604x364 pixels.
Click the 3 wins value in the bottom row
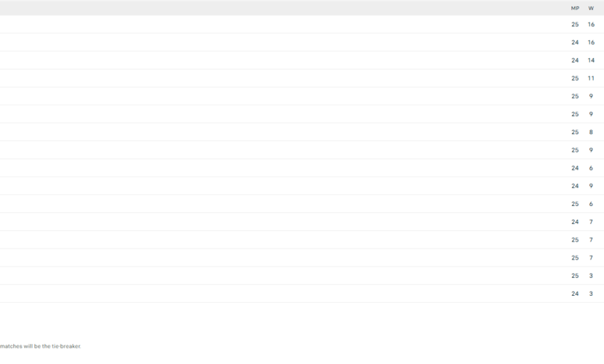pos(591,294)
